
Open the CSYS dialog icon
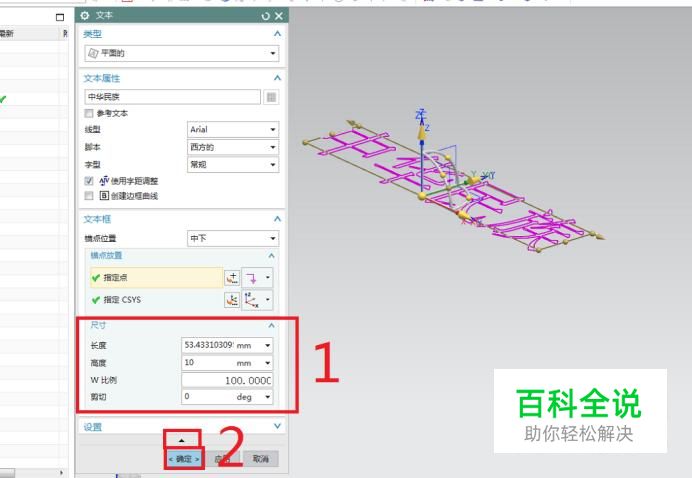[x=232, y=300]
